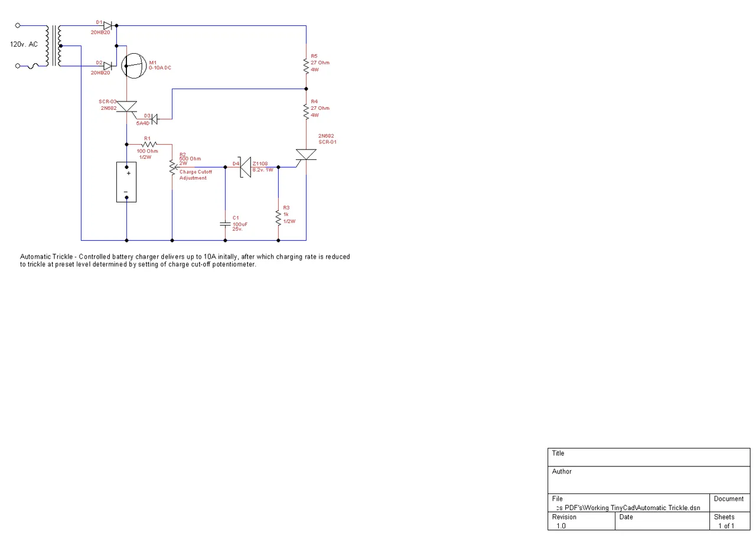Select the M1 ammeter symbol
756x536 pixels.
point(133,65)
